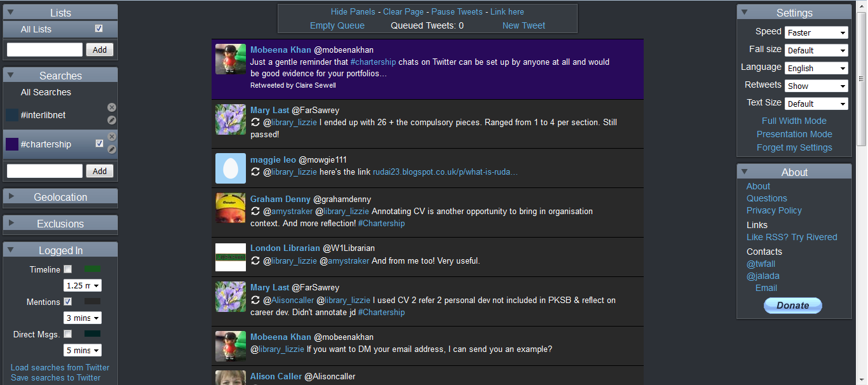868x385 pixels.
Task: Focus the new list name input field
Action: (x=44, y=50)
